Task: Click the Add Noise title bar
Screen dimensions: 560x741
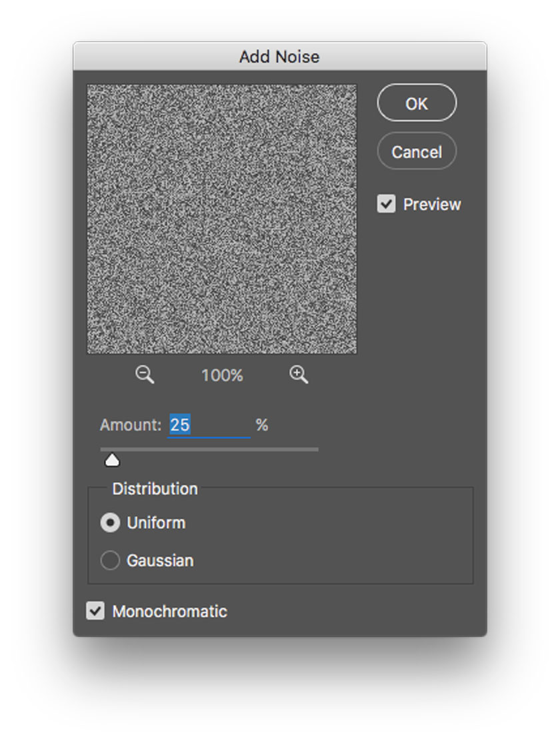Action: tap(280, 57)
